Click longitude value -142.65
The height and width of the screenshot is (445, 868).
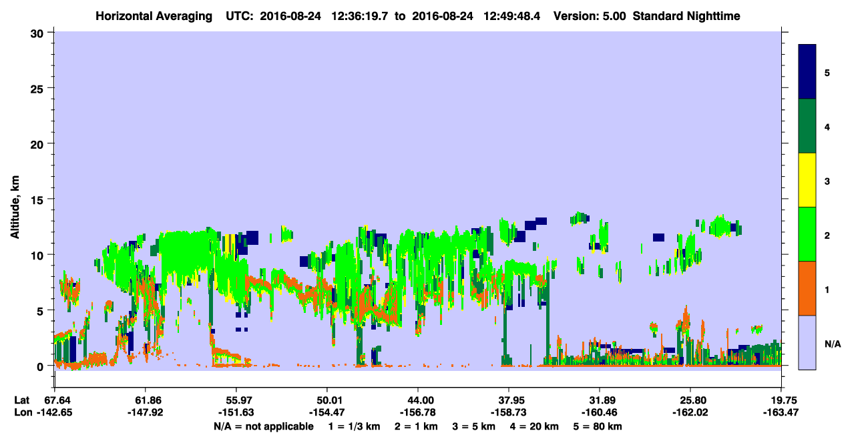pos(55,412)
